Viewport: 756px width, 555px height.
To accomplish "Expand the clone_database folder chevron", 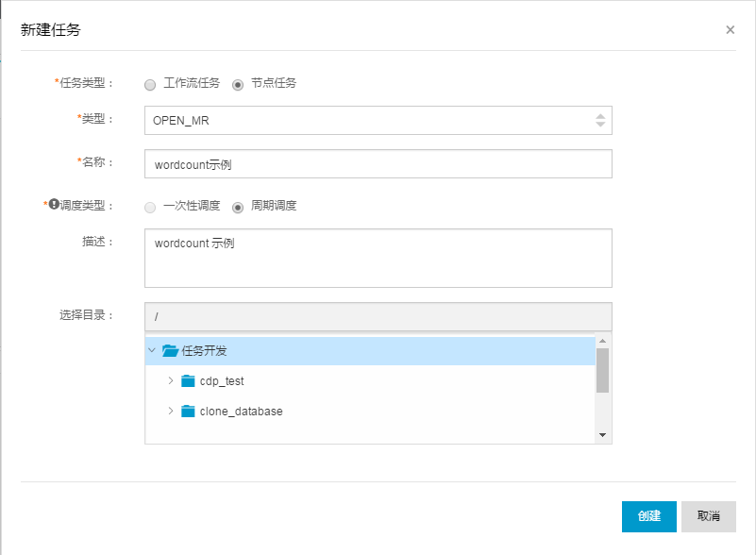I will point(170,411).
